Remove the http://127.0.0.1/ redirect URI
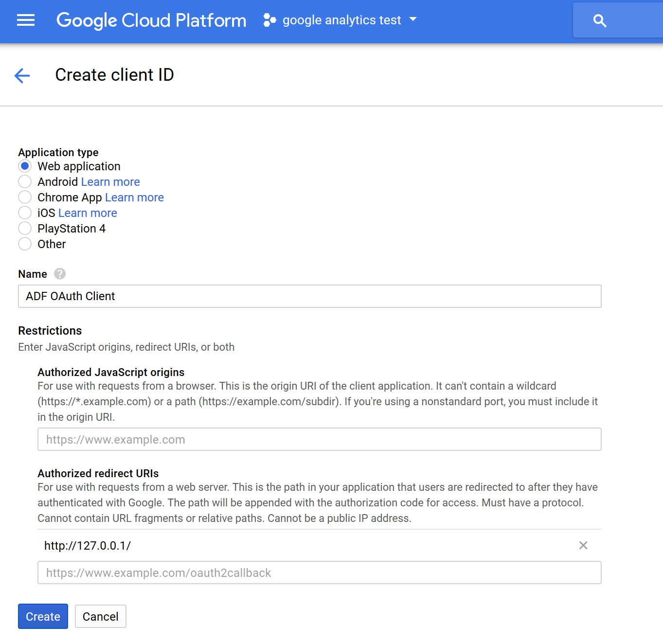663x644 pixels. 583,545
